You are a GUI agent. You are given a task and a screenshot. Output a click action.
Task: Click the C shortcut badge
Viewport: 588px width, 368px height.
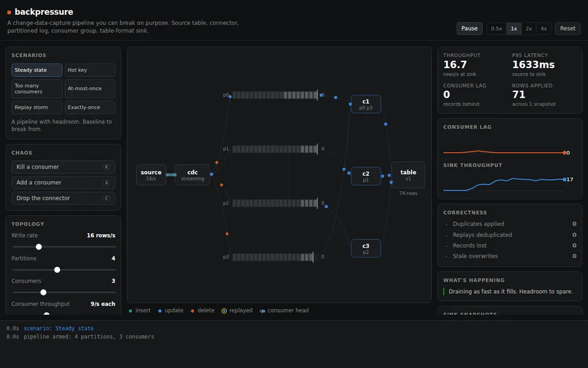coord(107,198)
